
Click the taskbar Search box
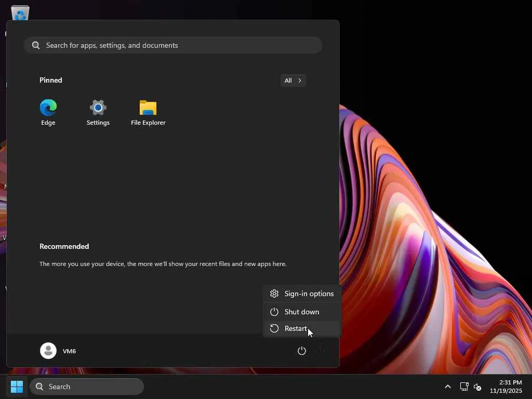[87, 387]
